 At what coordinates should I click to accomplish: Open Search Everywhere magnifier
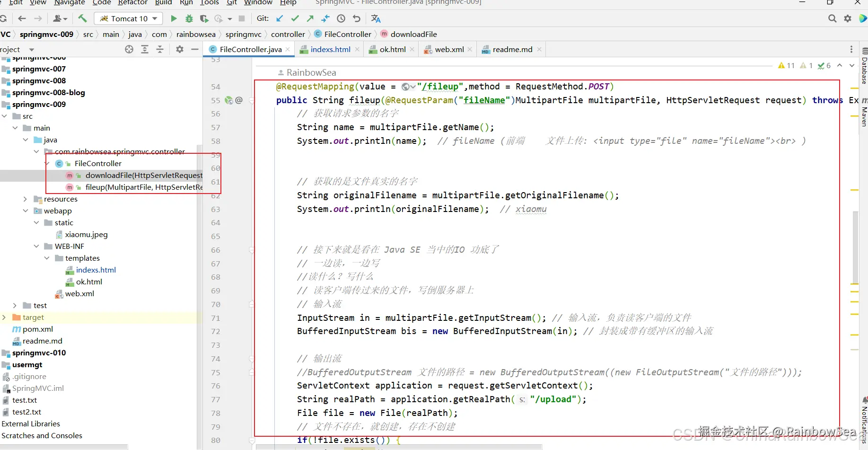click(x=832, y=18)
